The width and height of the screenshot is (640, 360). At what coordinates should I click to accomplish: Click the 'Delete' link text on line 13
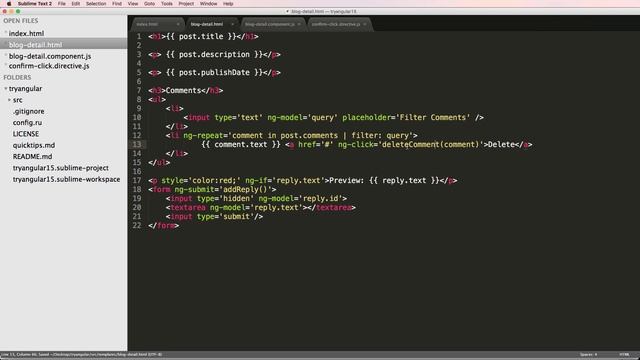coord(501,144)
